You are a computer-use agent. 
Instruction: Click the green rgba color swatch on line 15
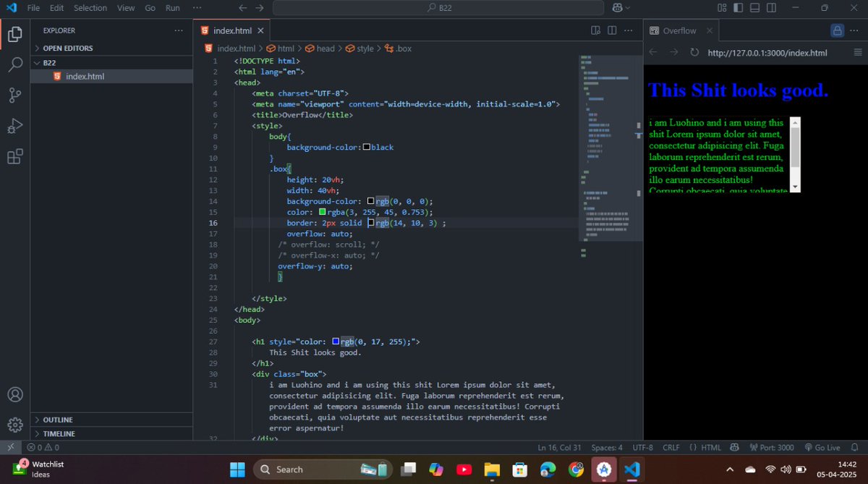point(323,212)
